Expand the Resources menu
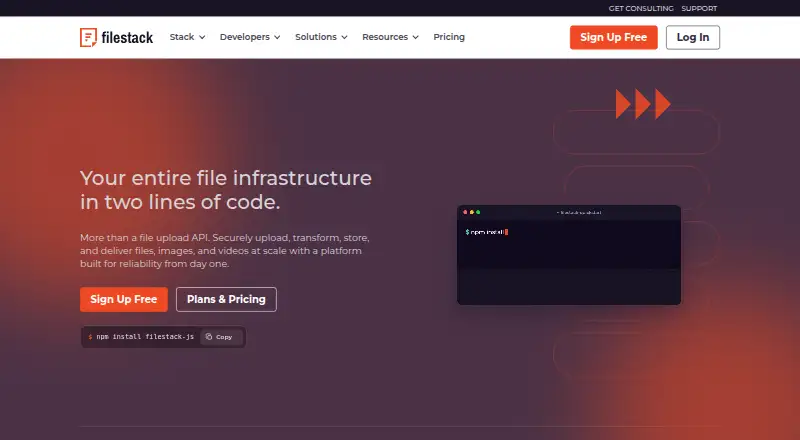Image resolution: width=800 pixels, height=440 pixels. [390, 37]
